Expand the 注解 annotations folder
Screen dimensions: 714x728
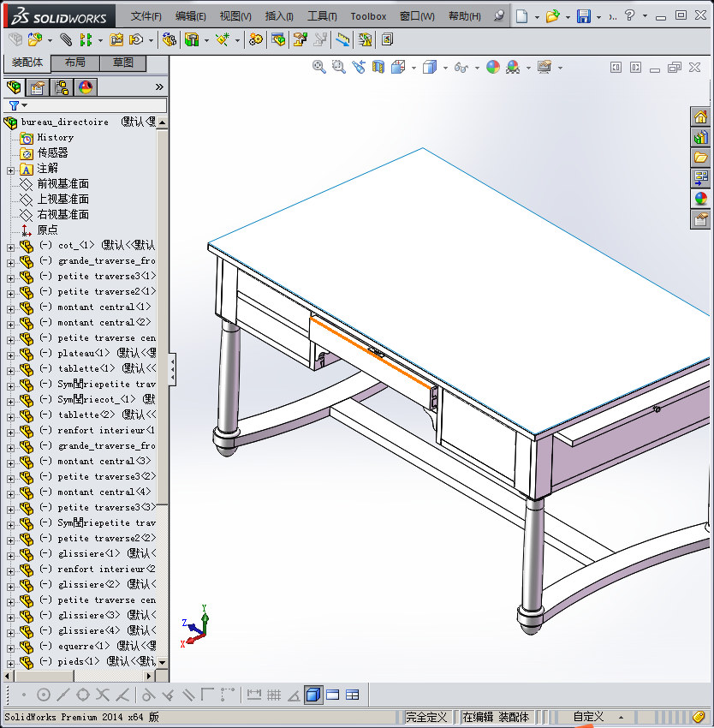pyautogui.click(x=10, y=170)
